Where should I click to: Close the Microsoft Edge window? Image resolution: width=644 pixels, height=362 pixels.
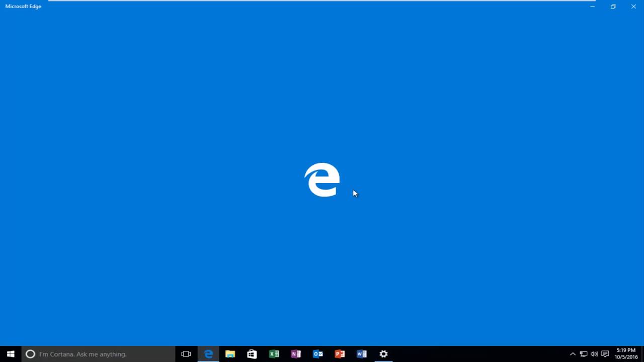tap(633, 7)
